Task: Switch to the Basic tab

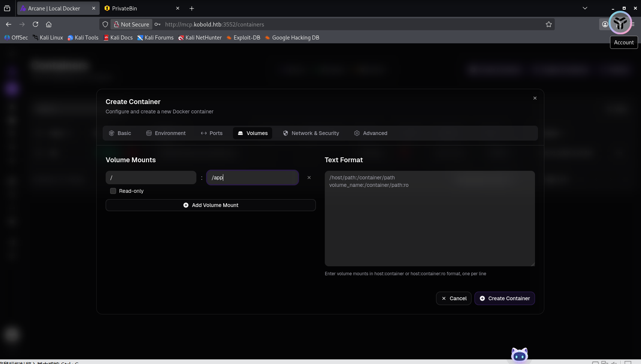Action: [120, 133]
